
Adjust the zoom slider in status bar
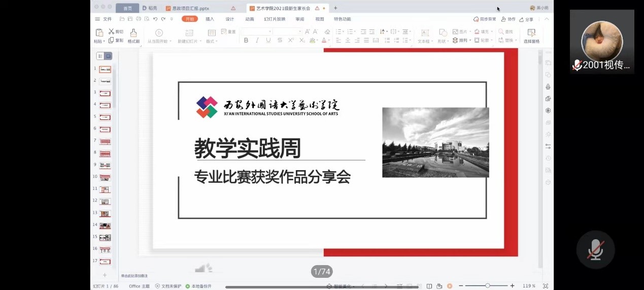487,286
